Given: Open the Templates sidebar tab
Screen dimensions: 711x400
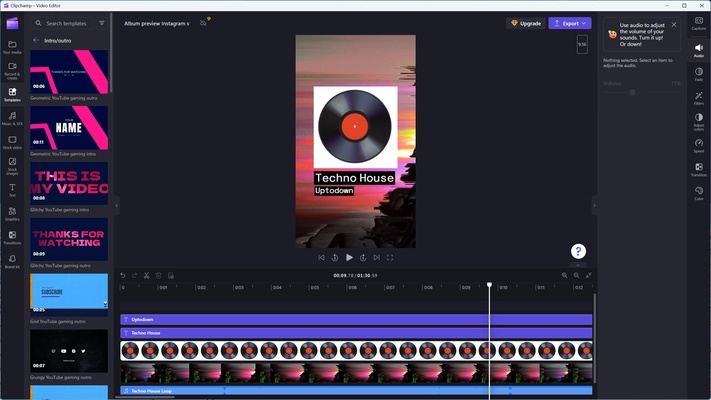Looking at the screenshot, I should click(x=12, y=94).
